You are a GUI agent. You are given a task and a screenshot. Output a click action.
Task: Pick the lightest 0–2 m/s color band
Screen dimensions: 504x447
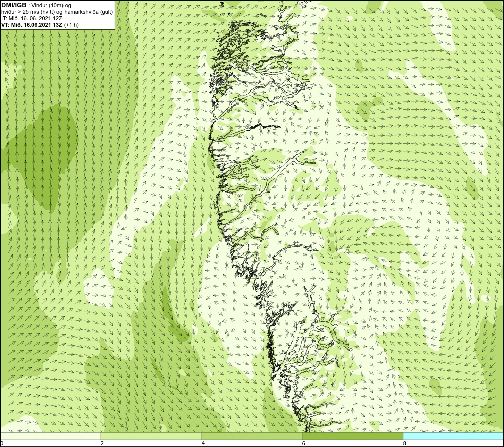(x=50, y=436)
